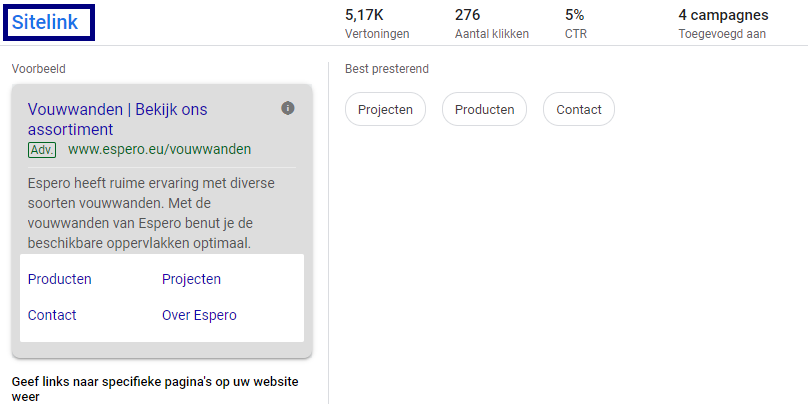Click the Best presterend label
Image resolution: width=808 pixels, height=411 pixels.
386,69
